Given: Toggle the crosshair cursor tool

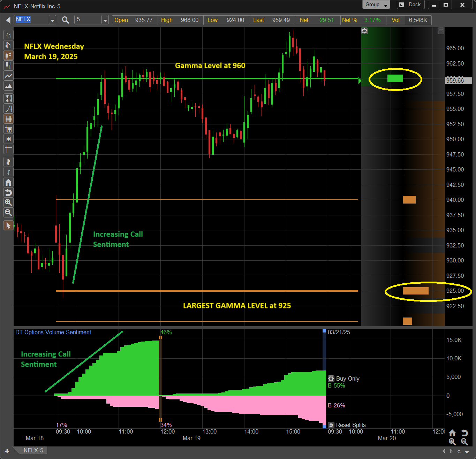Looking at the screenshot, I should 8,149.
